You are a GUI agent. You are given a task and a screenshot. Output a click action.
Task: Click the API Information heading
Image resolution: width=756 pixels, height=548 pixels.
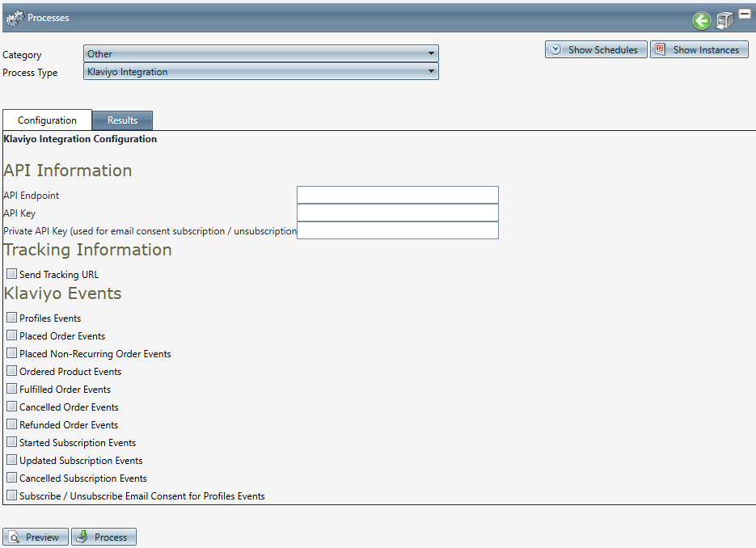click(67, 171)
